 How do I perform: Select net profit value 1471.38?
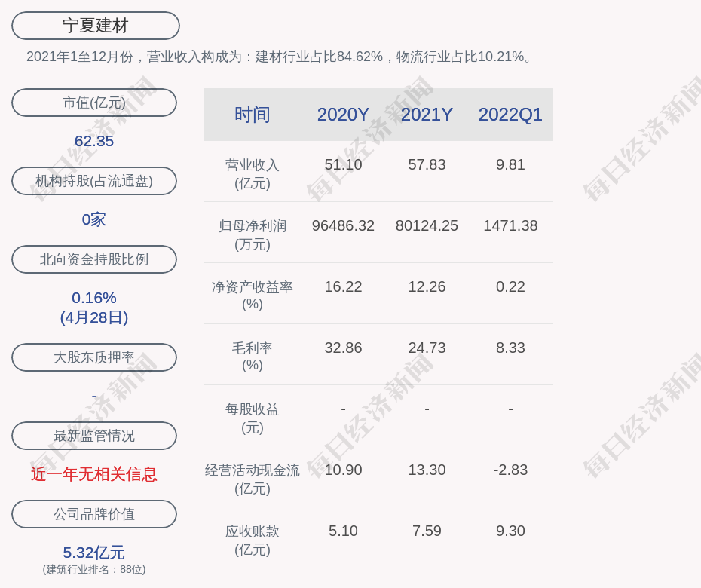(510, 225)
